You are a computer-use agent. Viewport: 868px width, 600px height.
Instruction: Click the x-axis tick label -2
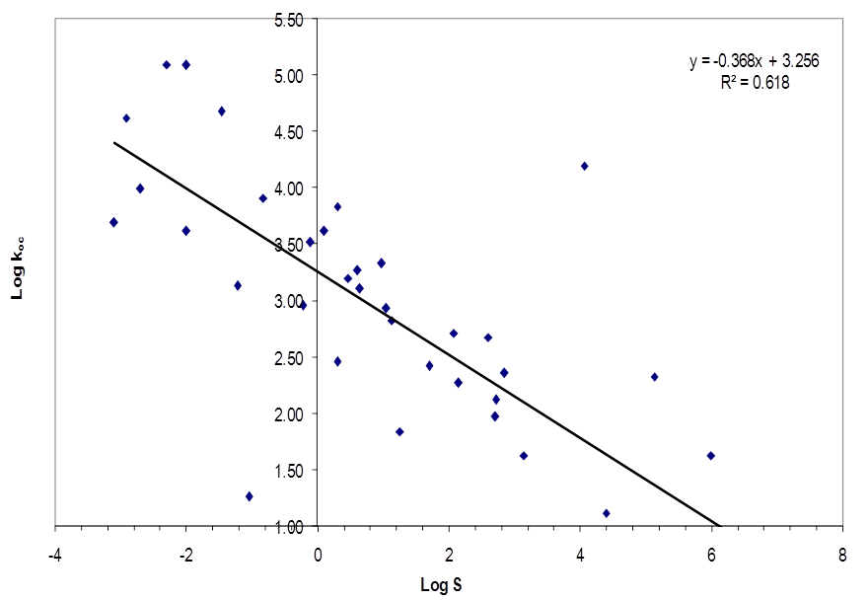(184, 554)
